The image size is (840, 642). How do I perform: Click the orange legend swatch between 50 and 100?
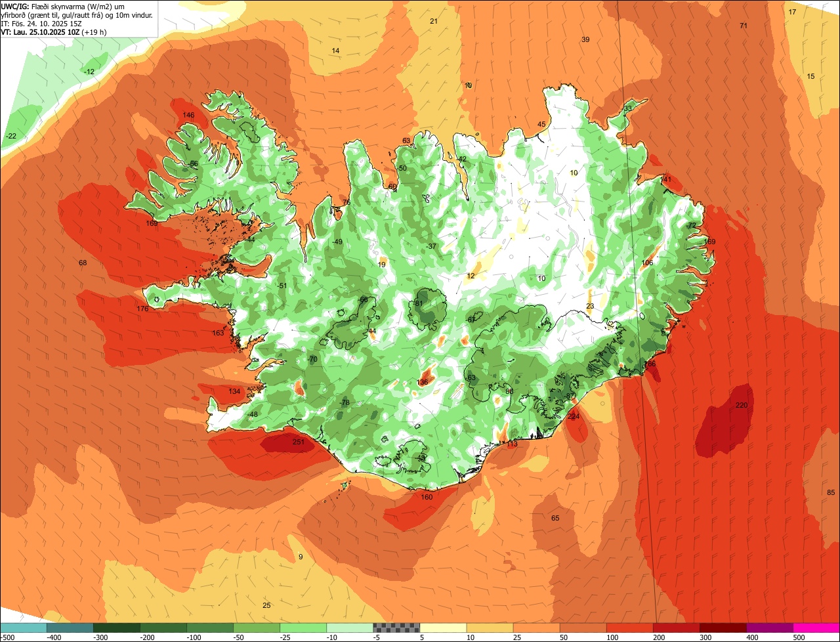tap(583, 628)
